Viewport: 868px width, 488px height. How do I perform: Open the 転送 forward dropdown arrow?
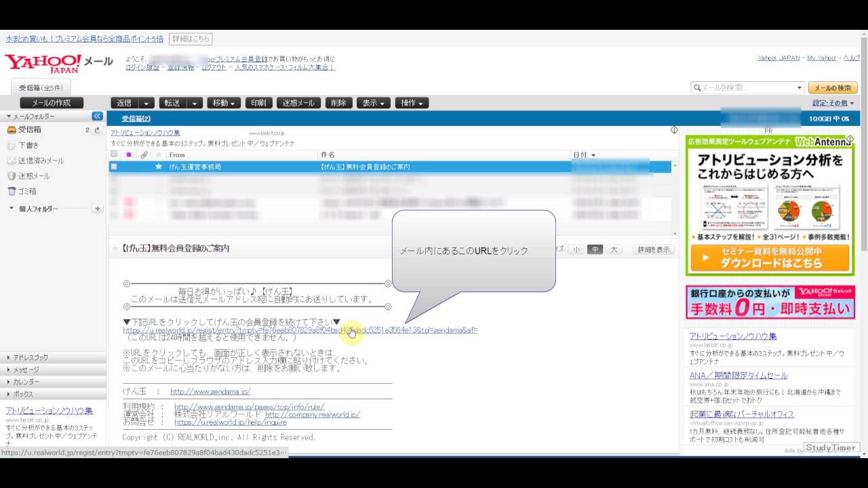coord(195,103)
